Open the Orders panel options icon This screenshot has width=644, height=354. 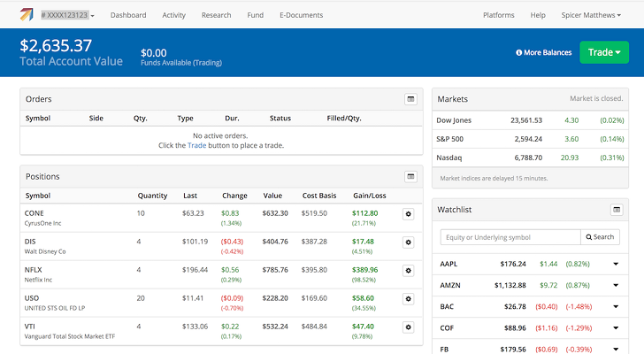410,99
